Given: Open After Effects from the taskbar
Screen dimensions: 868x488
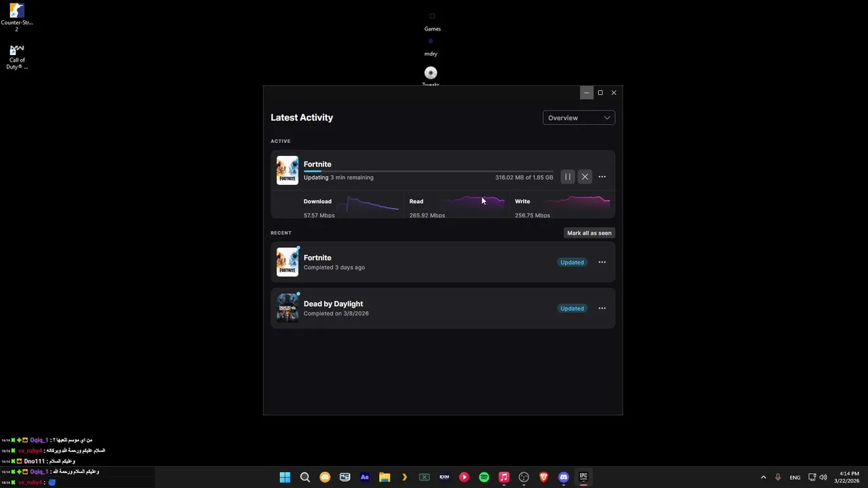Looking at the screenshot, I should tap(365, 477).
